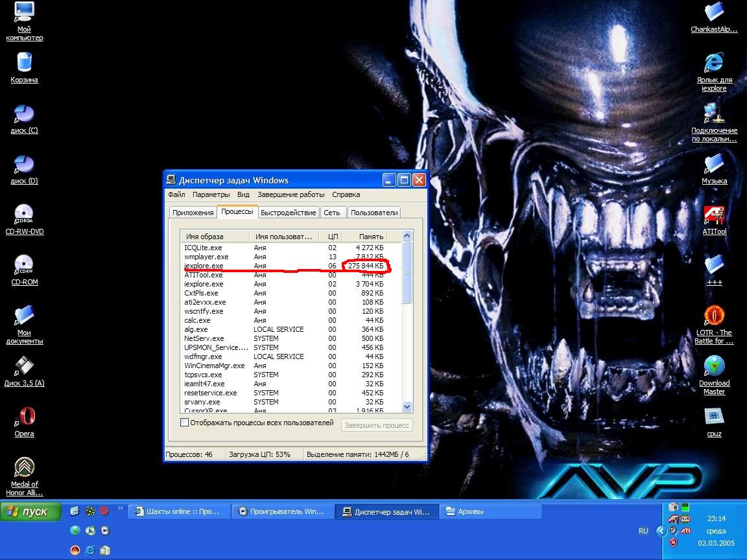Open the Завершение работы menu
747x560 pixels.
pyautogui.click(x=291, y=194)
